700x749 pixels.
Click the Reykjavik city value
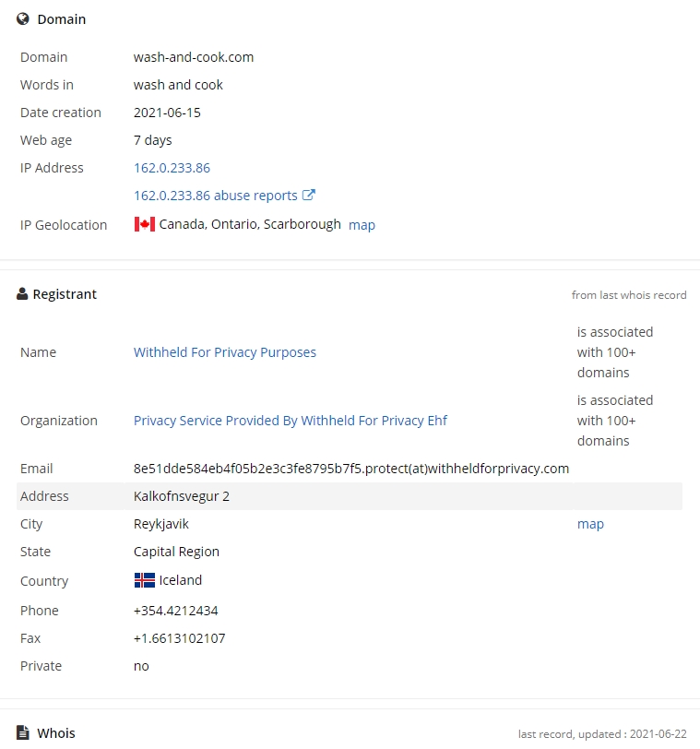[x=161, y=524]
